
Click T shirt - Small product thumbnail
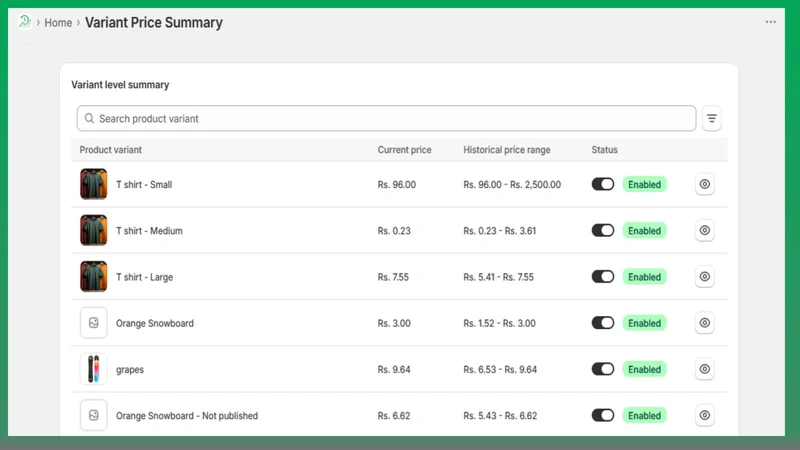93,184
